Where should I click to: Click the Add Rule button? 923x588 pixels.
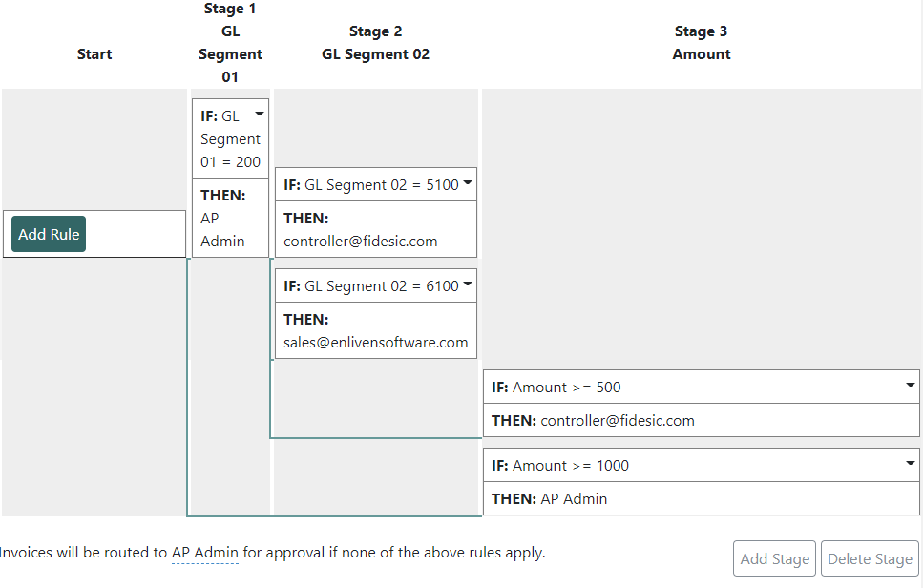coord(49,234)
